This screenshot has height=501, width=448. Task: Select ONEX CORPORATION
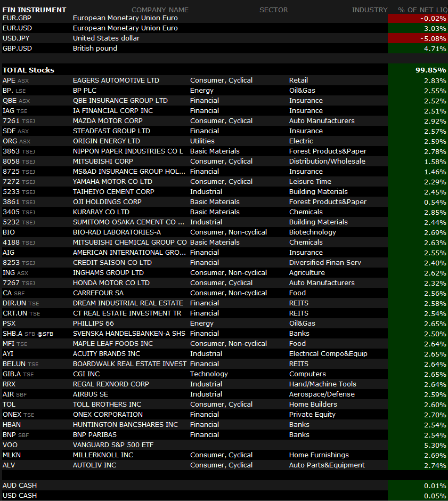coord(108,415)
